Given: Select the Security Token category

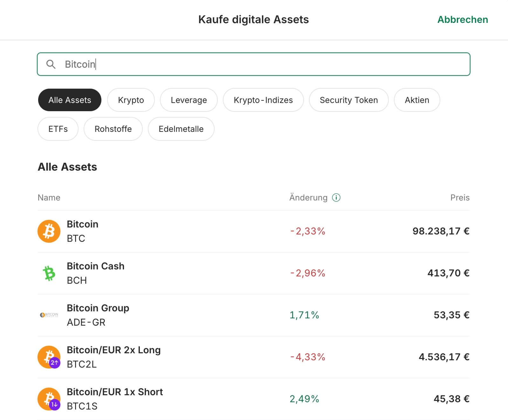Looking at the screenshot, I should pos(349,100).
